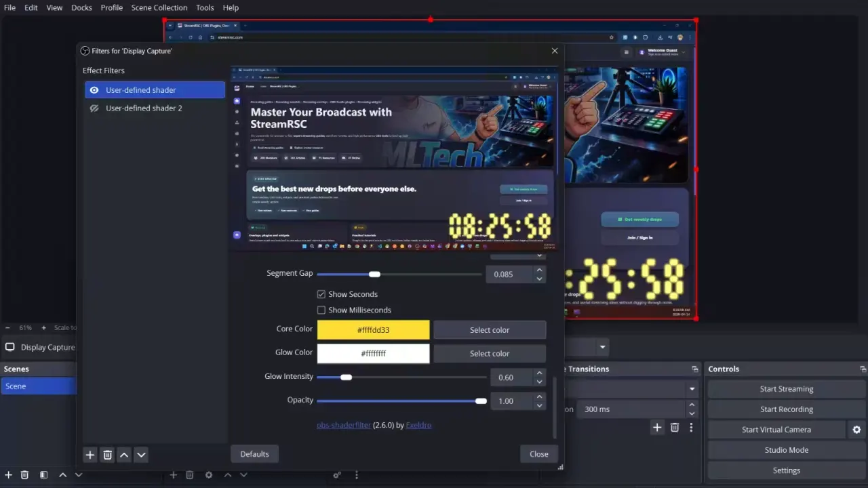This screenshot has height=488, width=868.
Task: Move scene down with Scenes dock arrow
Action: point(79,475)
